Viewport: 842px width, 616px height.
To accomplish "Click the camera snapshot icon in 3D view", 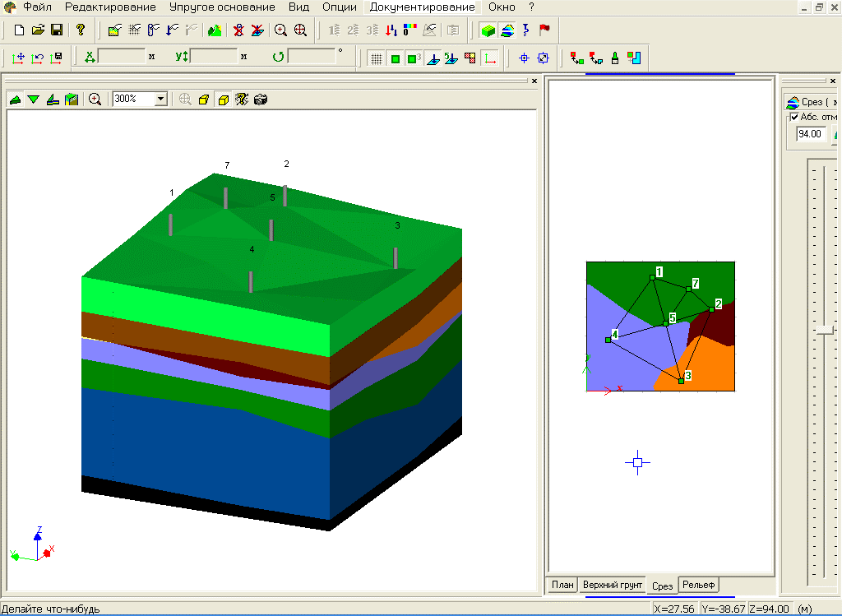I will (x=261, y=100).
